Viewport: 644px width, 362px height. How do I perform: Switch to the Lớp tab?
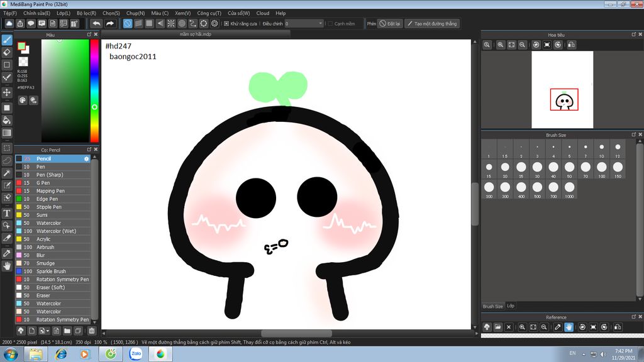[511, 306]
